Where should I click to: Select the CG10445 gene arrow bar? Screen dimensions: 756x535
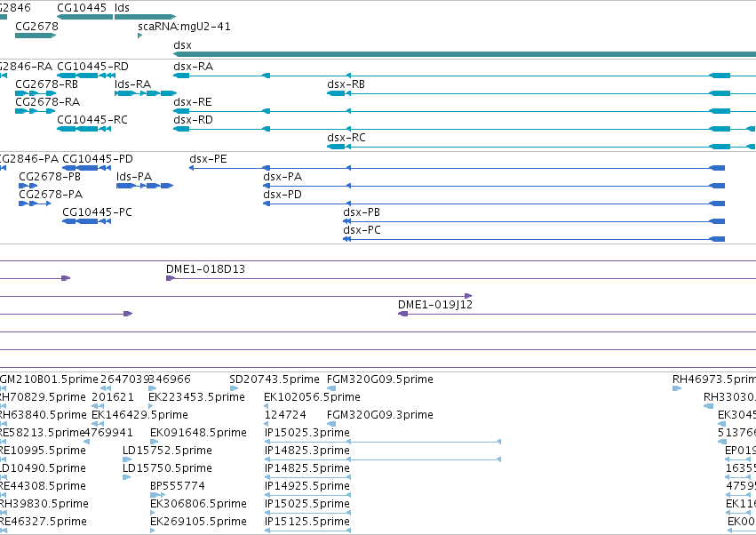pyautogui.click(x=85, y=17)
